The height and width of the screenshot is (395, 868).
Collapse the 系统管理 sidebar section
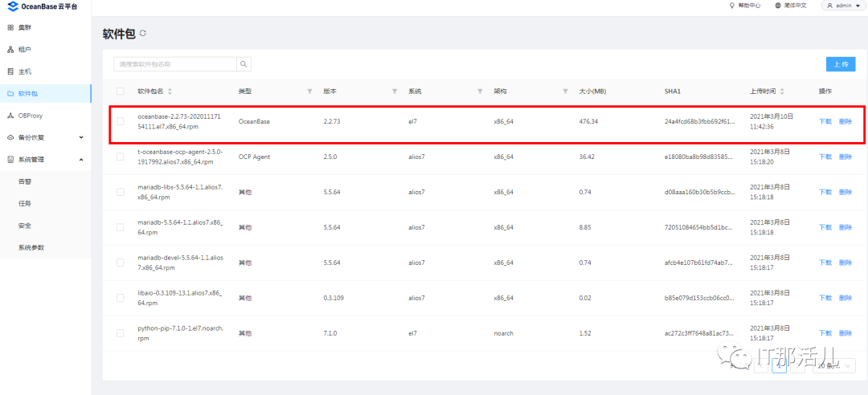pyautogui.click(x=81, y=160)
